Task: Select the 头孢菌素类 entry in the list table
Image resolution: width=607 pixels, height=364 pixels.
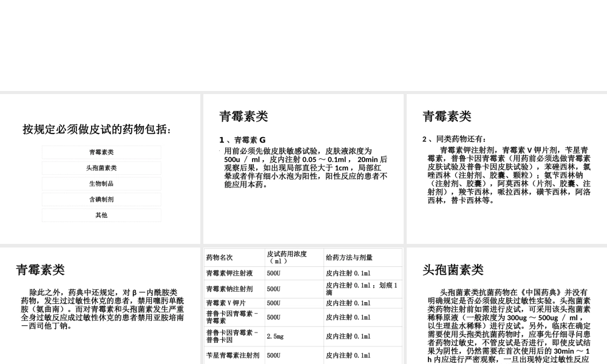Action: click(x=101, y=168)
